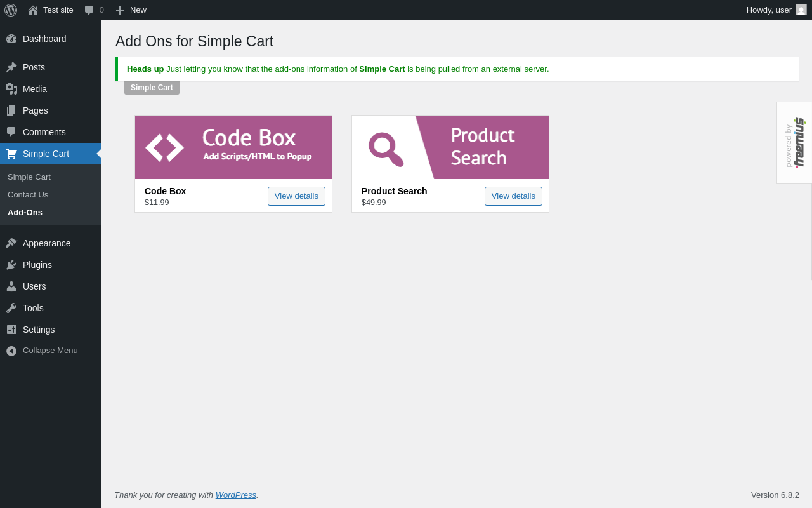The width and height of the screenshot is (812, 508).
Task: Open the Contact Us submenu item
Action: 28,195
